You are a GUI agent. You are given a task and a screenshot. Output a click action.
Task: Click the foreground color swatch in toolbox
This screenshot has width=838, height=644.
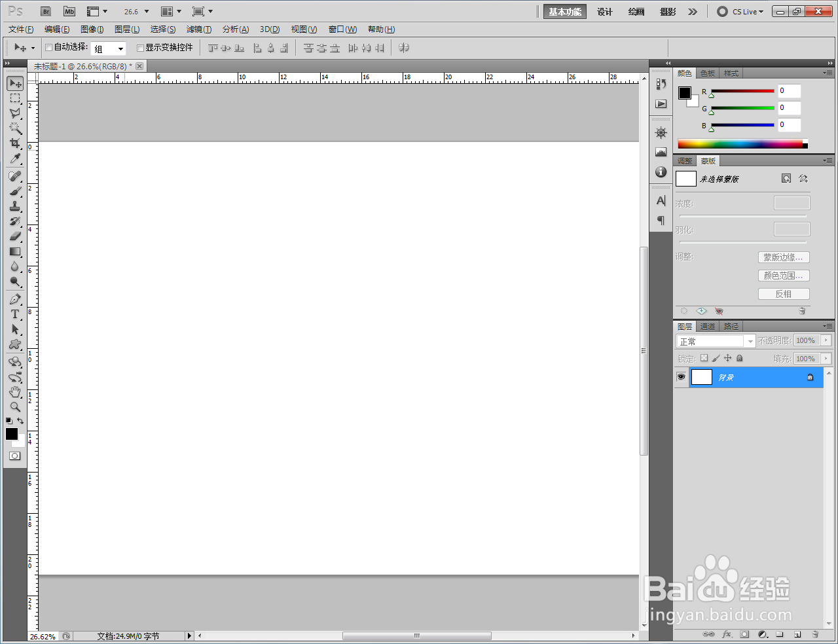[12, 434]
